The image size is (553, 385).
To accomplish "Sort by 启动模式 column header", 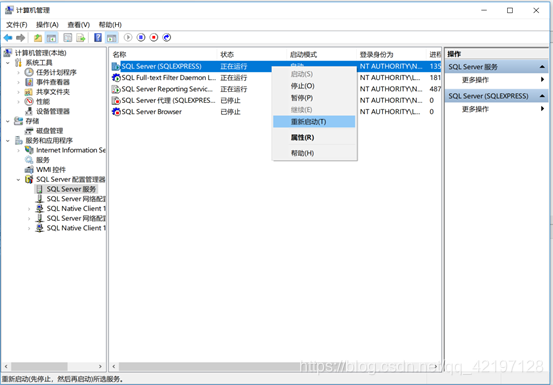I will click(x=321, y=54).
